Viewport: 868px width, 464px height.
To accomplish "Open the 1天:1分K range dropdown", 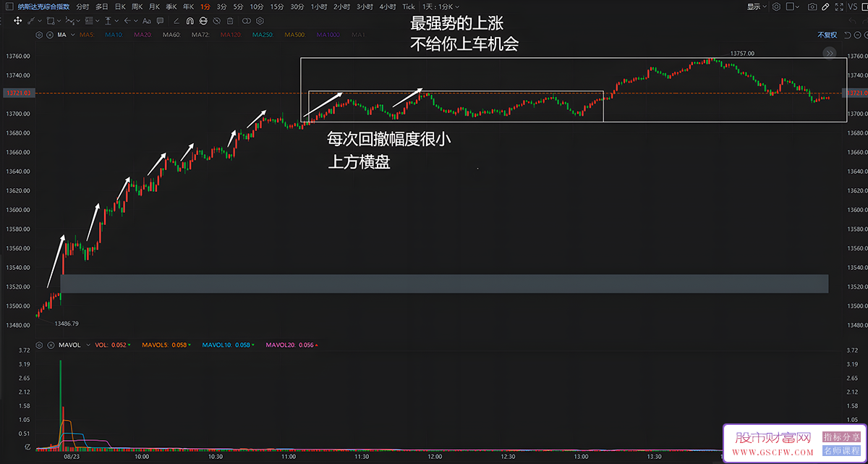I will pos(441,7).
